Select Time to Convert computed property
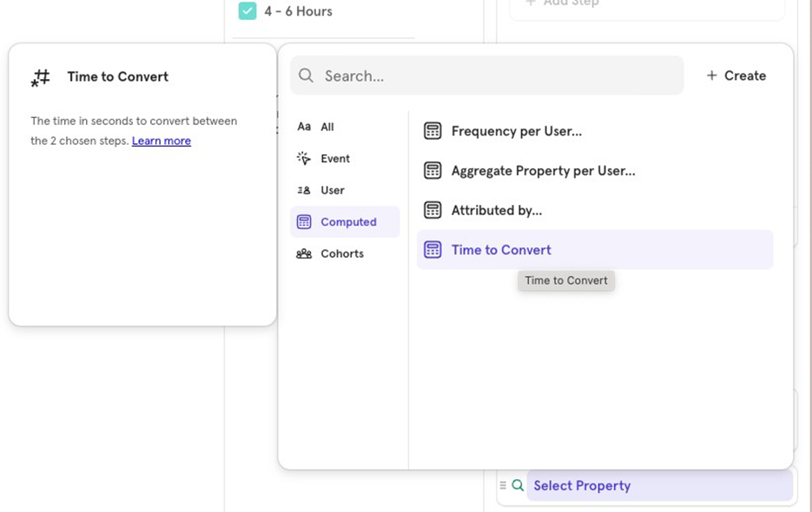This screenshot has height=512, width=812. 501,250
